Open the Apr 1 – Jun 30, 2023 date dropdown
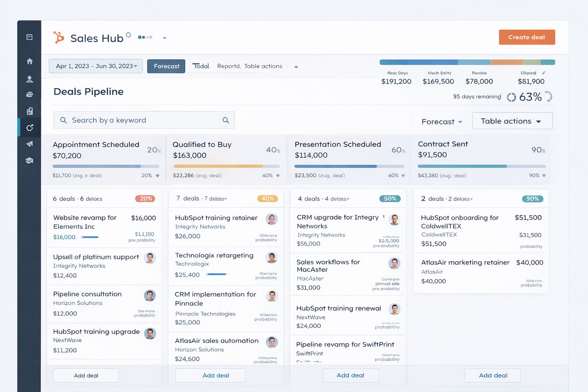This screenshot has height=392, width=588. [96, 66]
